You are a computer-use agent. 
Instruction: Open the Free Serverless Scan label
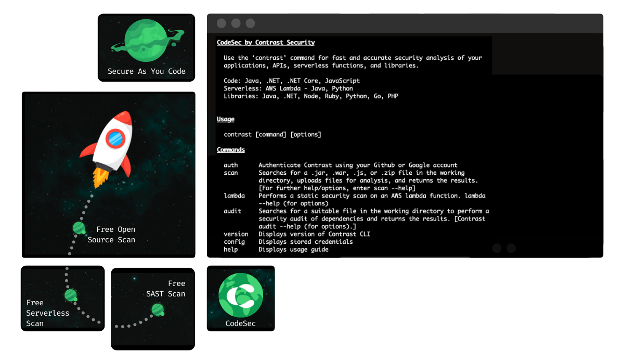point(47,313)
